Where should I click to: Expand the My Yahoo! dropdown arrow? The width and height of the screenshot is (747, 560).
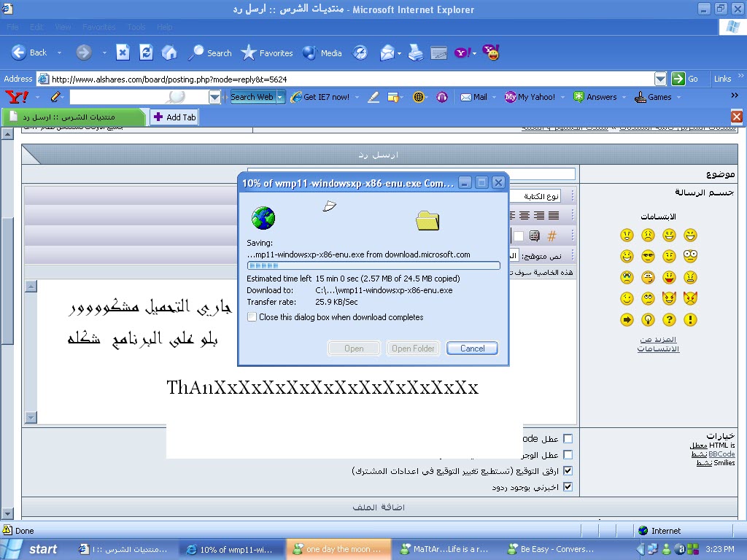pyautogui.click(x=562, y=97)
